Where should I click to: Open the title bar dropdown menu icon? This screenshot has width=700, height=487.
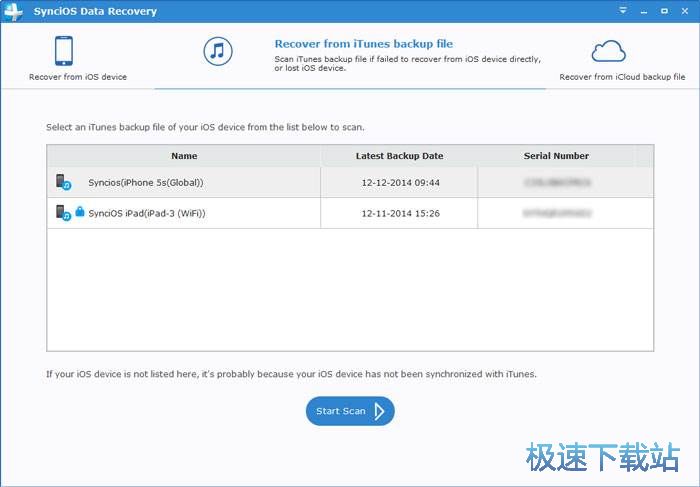click(623, 10)
